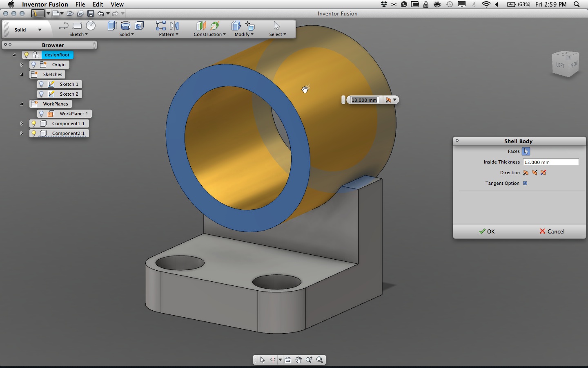Save the design with floppy icon

pyautogui.click(x=91, y=13)
